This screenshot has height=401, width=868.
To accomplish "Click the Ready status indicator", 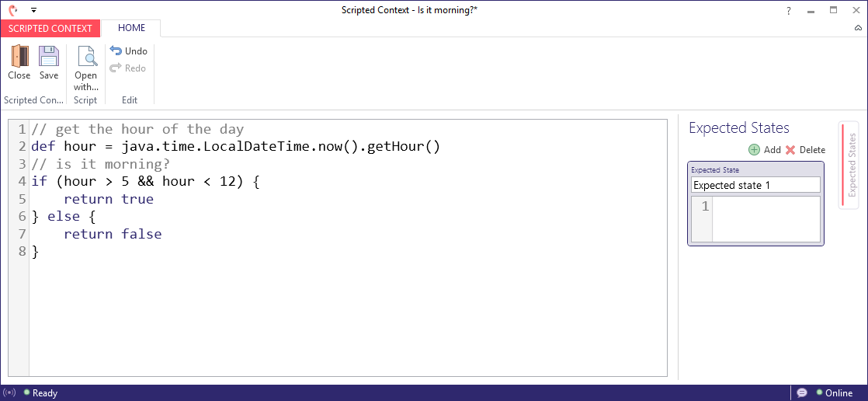I will pyautogui.click(x=40, y=393).
